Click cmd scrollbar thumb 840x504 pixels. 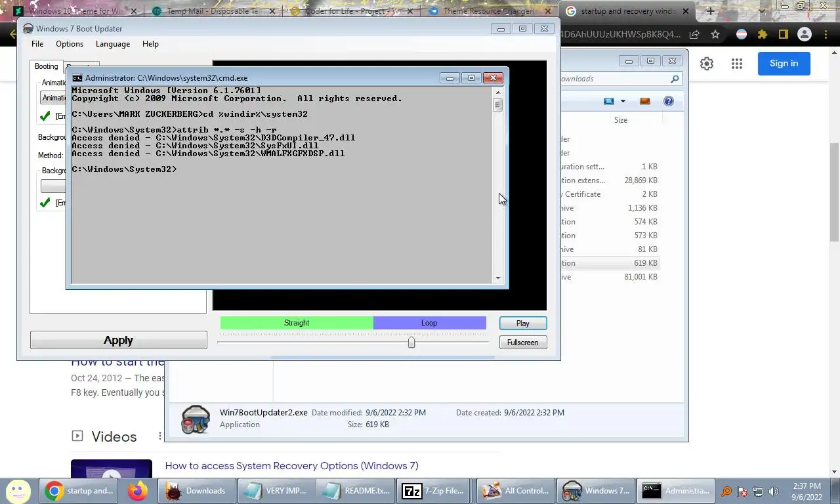(497, 105)
